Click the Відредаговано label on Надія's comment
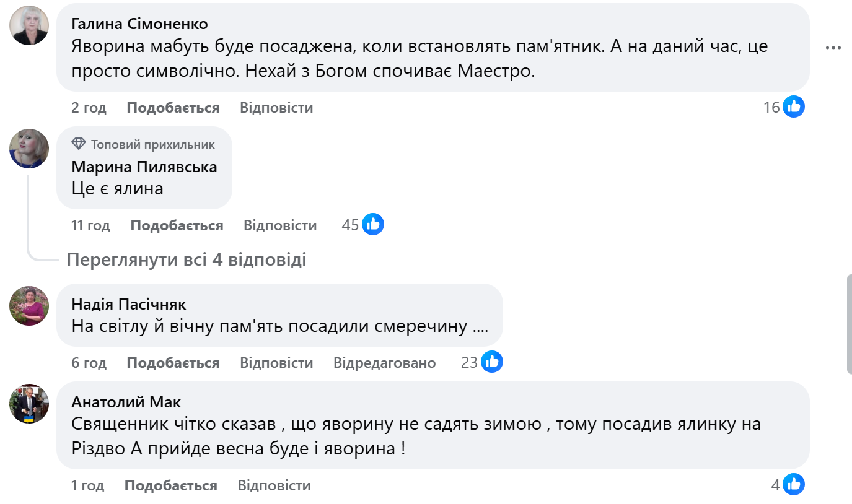852x504 pixels. [384, 362]
